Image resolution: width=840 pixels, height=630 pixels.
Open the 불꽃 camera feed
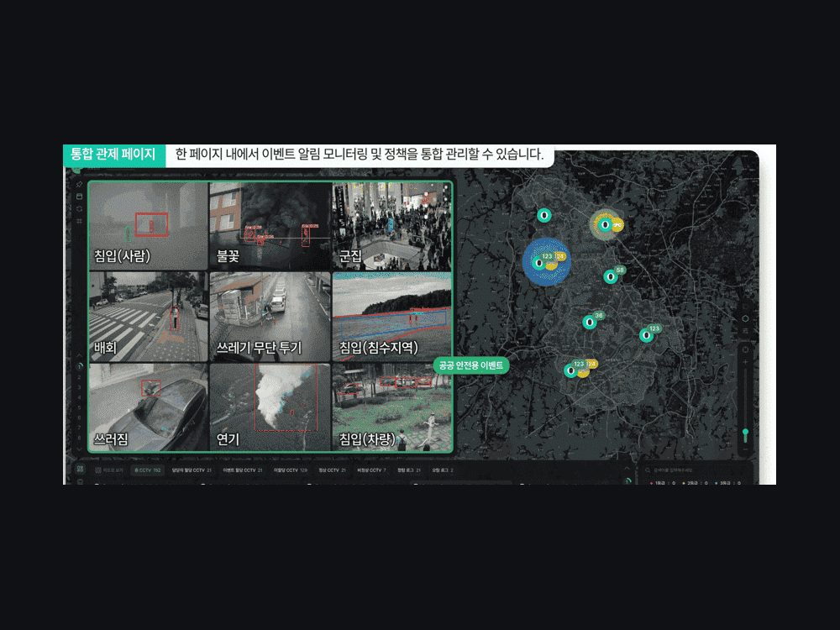click(270, 225)
